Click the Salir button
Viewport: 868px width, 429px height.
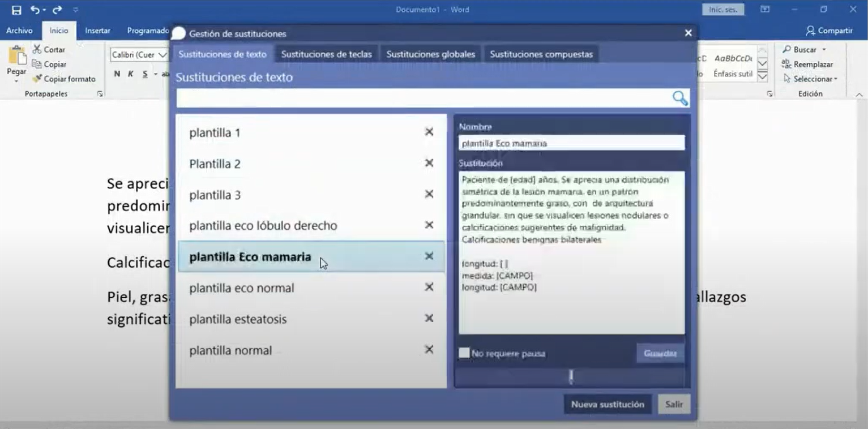click(x=674, y=404)
